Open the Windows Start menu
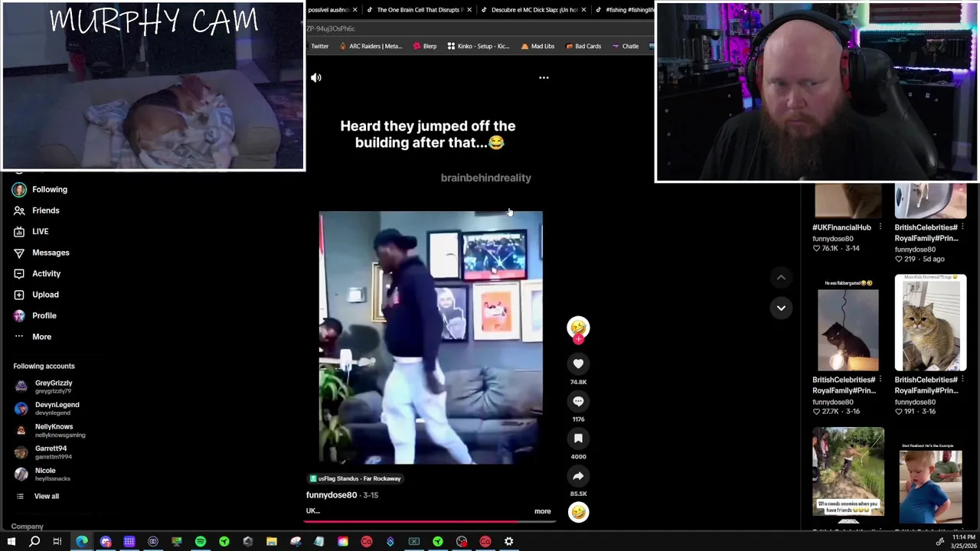Screen dimensions: 980x551 pos(11,542)
